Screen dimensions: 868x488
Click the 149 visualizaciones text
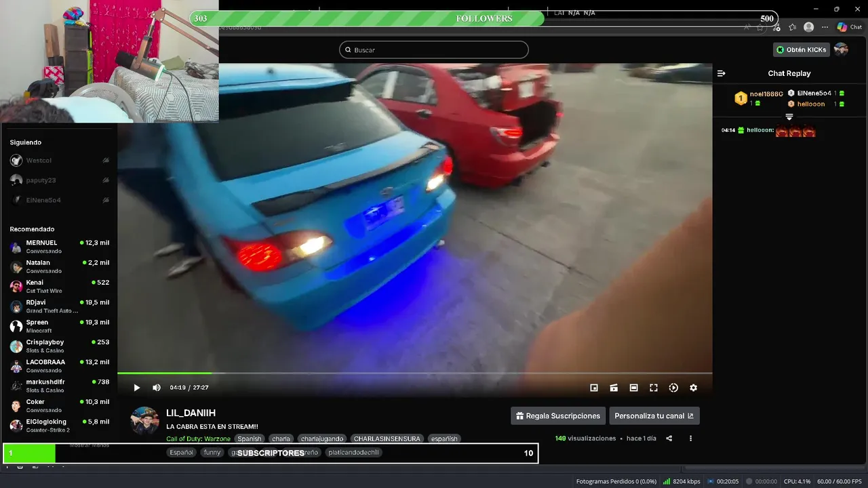click(585, 439)
